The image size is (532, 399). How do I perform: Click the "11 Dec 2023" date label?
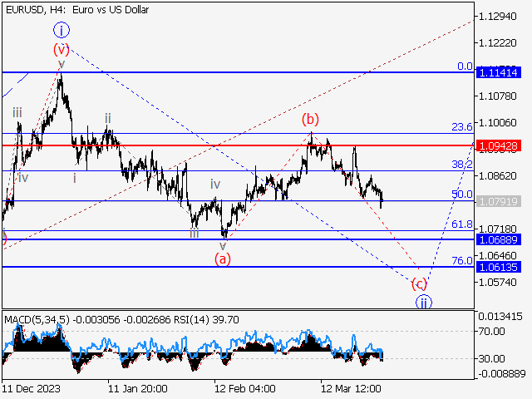(x=32, y=388)
